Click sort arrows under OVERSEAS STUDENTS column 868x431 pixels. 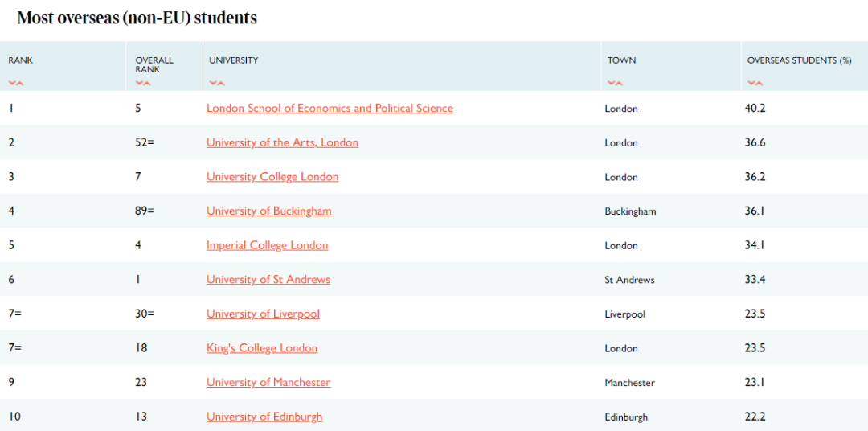(755, 83)
